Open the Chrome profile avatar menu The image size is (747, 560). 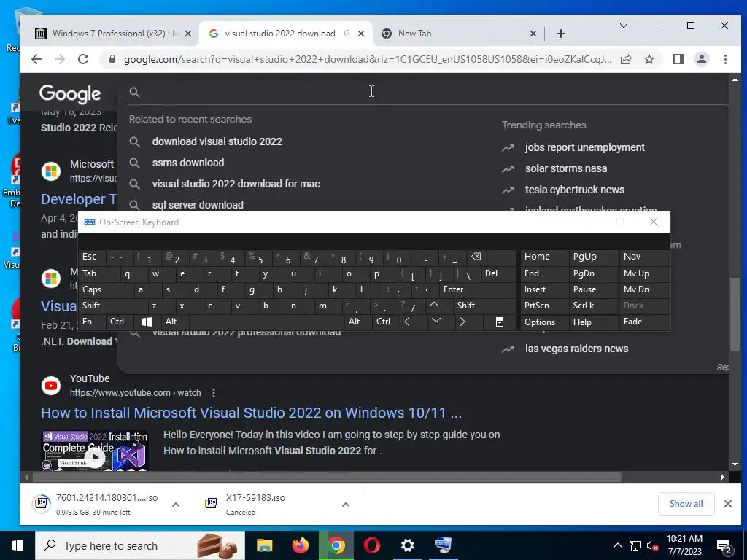point(701,59)
